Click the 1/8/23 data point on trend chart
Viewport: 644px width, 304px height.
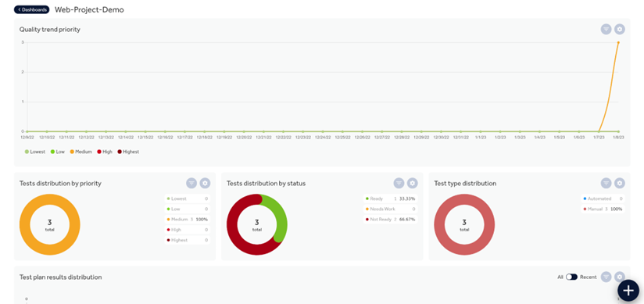point(618,42)
